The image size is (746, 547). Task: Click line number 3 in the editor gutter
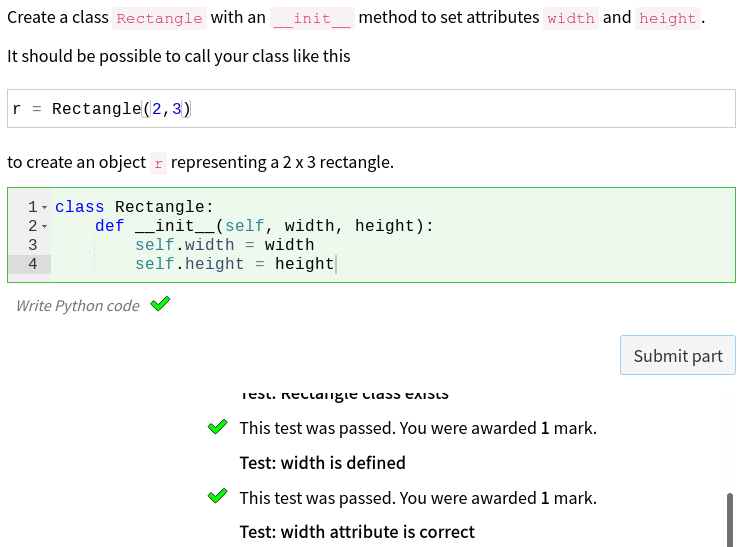point(33,245)
